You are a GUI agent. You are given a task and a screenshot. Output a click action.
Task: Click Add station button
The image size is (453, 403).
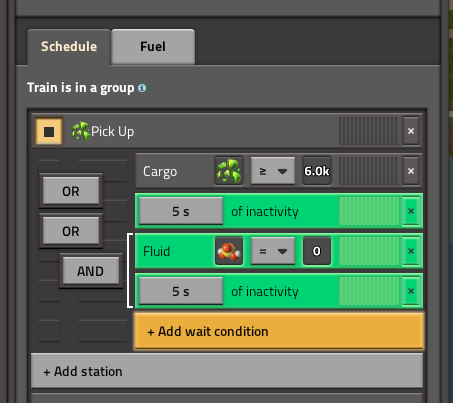227,371
